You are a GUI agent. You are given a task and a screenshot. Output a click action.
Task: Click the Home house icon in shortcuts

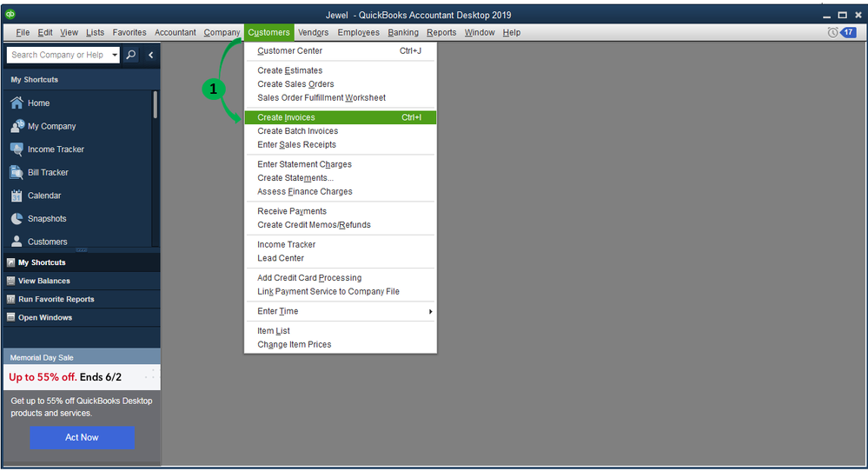[x=17, y=103]
